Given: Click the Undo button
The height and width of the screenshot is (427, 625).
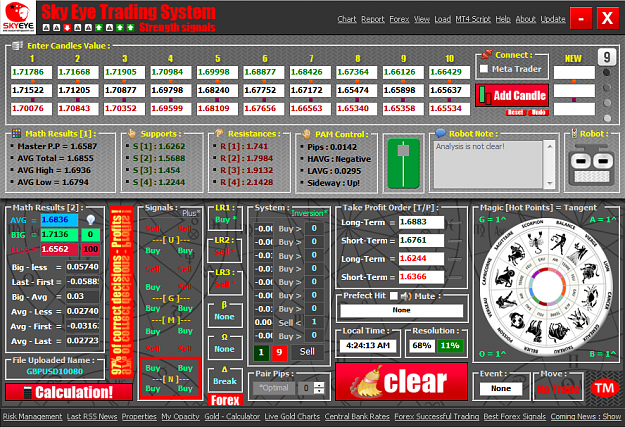Looking at the screenshot, I should point(538,112).
